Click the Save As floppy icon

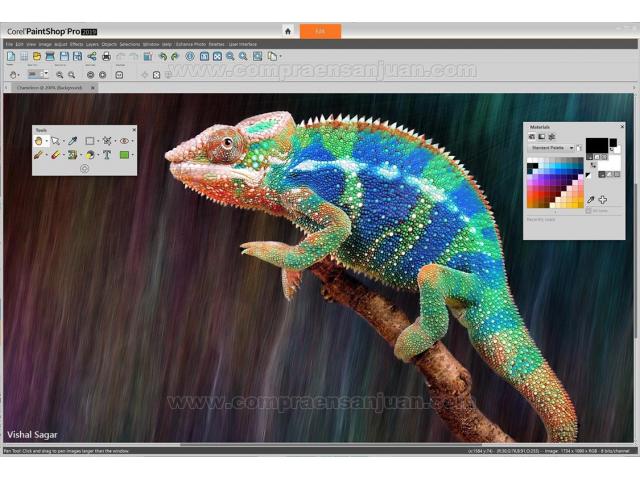click(x=77, y=56)
